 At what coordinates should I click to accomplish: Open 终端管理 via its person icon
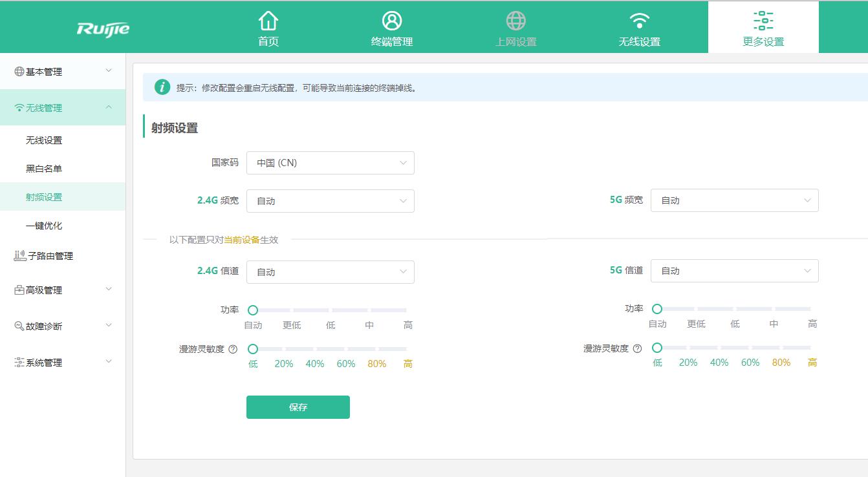(x=391, y=21)
